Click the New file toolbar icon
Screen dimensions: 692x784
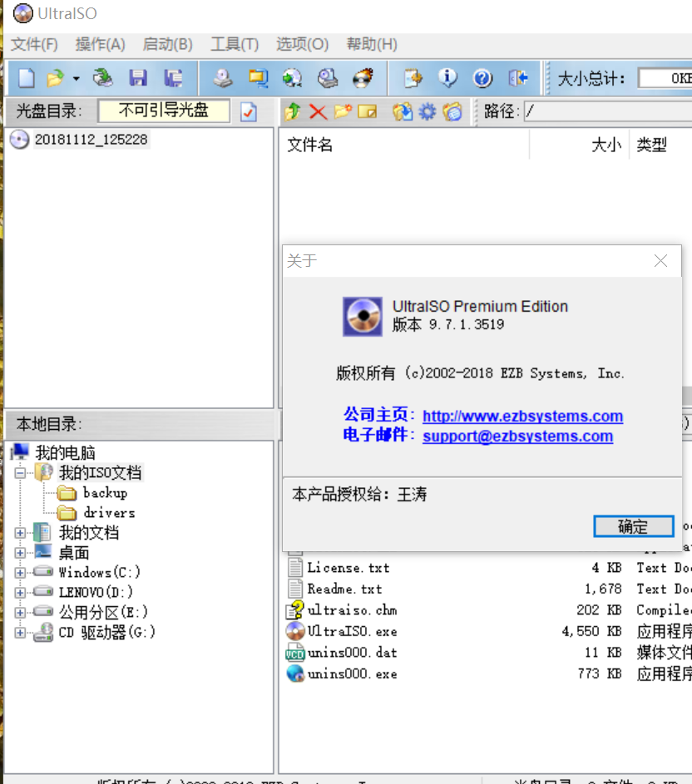[26, 78]
